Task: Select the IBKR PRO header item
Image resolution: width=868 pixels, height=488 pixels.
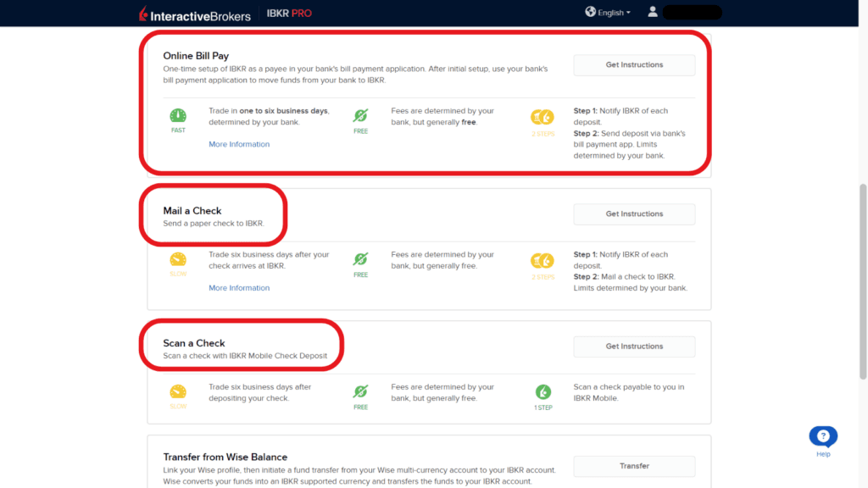Action: 288,13
